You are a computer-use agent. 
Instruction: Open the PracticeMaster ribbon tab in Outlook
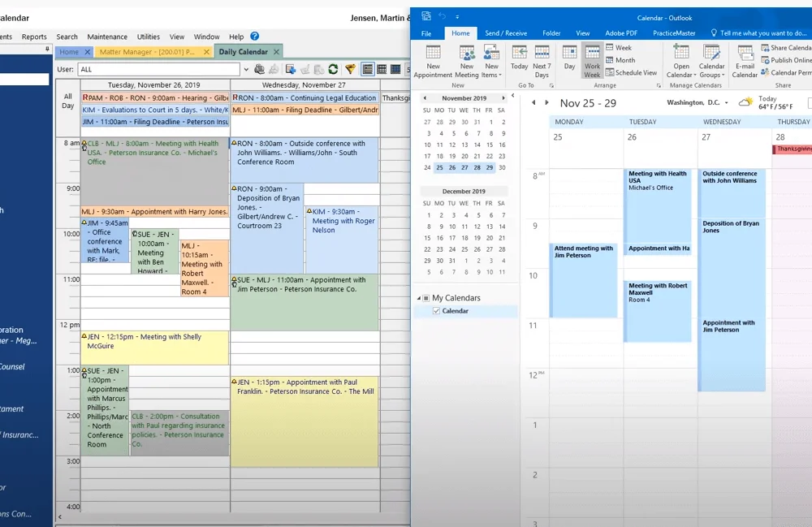[x=674, y=33]
